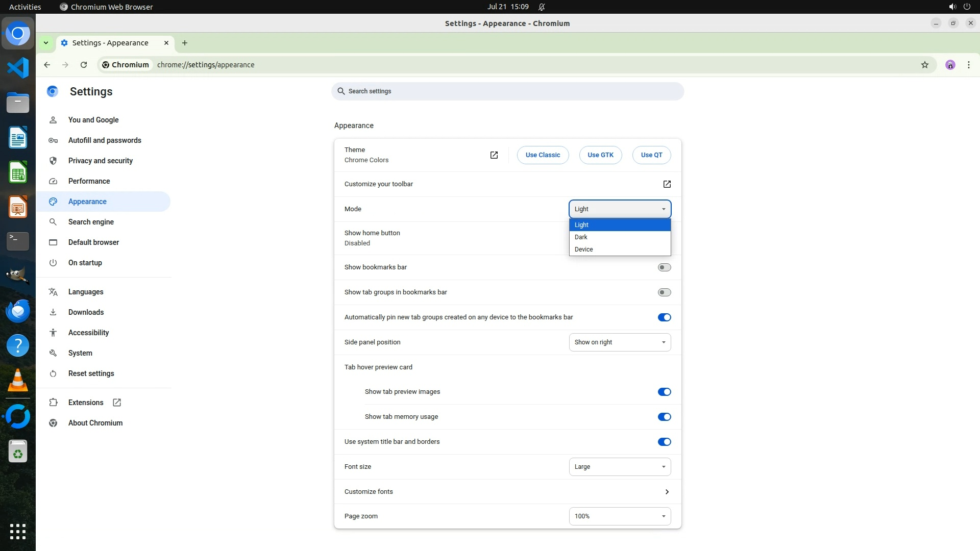The width and height of the screenshot is (980, 551).
Task: Disable Show tab memory usage toggle
Action: tap(664, 417)
